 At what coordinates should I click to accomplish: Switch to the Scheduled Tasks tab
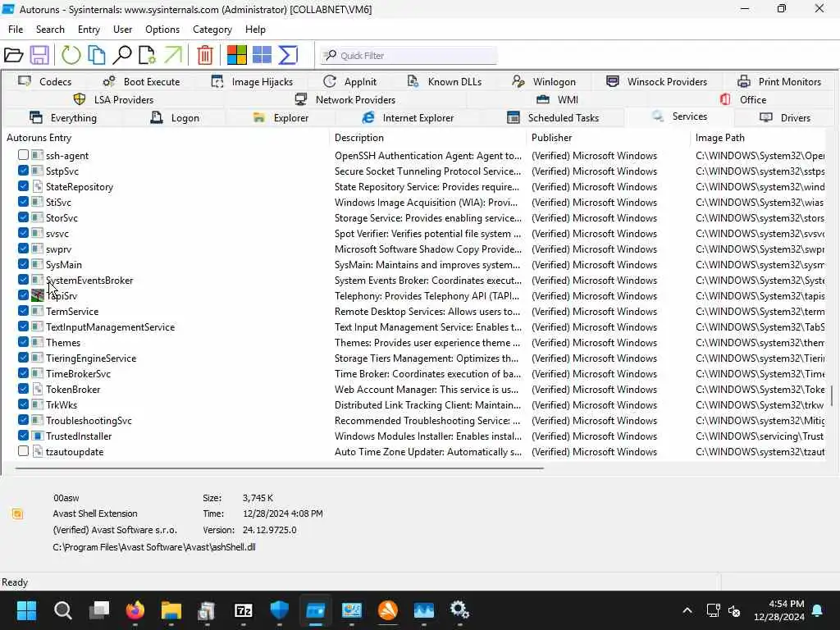553,118
